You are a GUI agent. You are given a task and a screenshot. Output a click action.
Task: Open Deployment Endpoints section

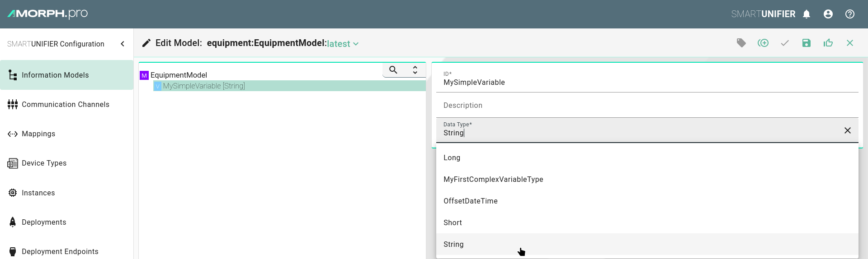tap(67, 251)
